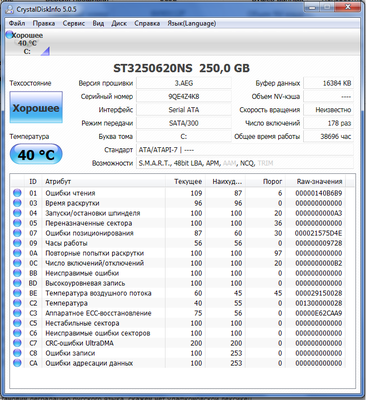Click status icon for Ошибки адресации данных
Screen dimensions: 366x400
point(17,363)
